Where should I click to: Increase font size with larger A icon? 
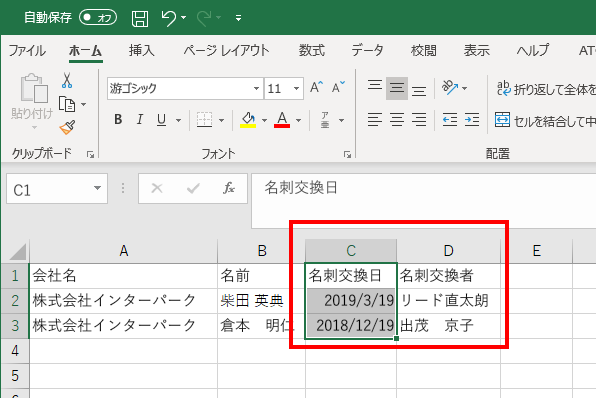pos(316,87)
